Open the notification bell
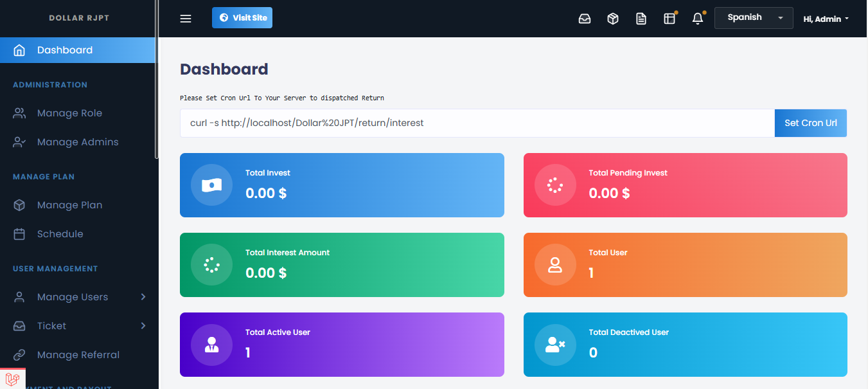 698,19
